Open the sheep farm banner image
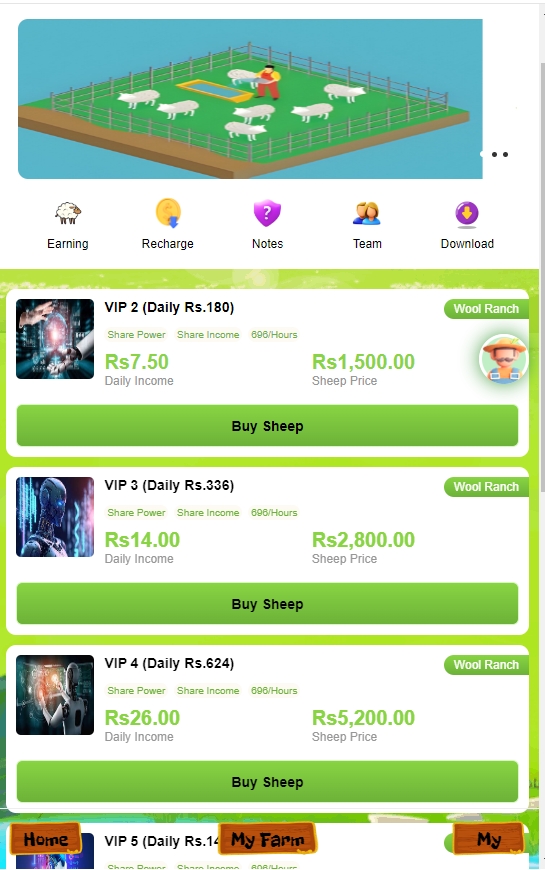 coord(250,99)
